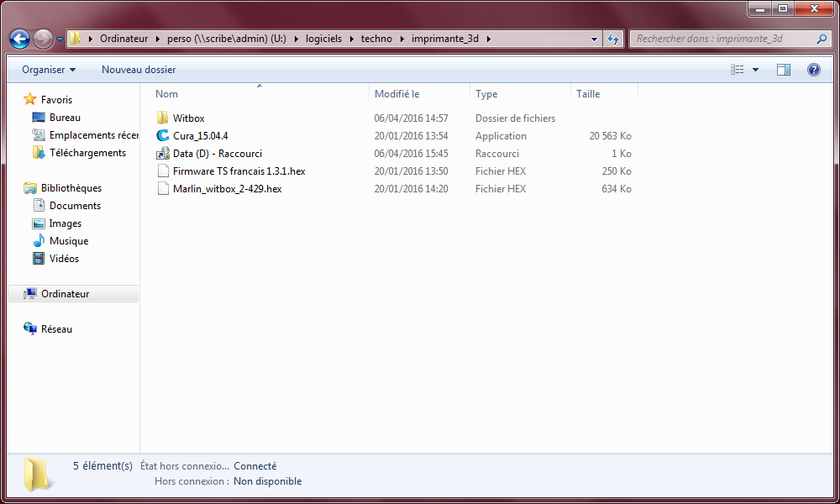Image resolution: width=840 pixels, height=504 pixels.
Task: Select Réseau in the navigation pane
Action: click(56, 329)
